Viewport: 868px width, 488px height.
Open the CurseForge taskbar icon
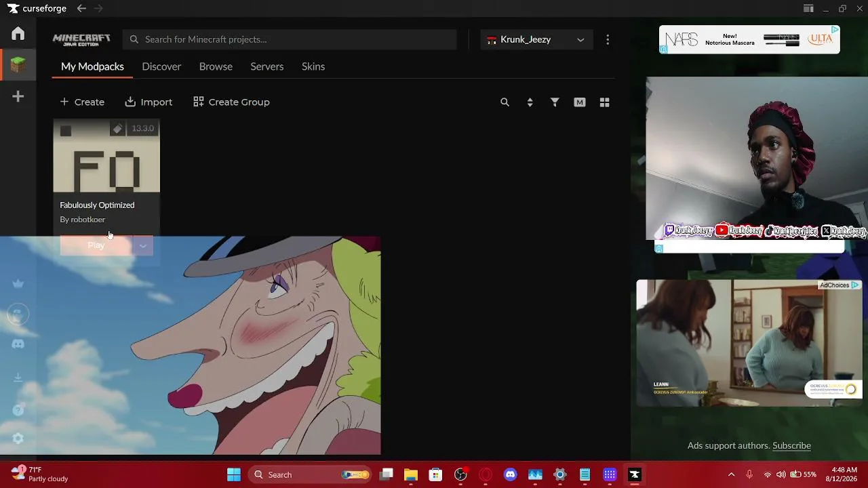635,474
